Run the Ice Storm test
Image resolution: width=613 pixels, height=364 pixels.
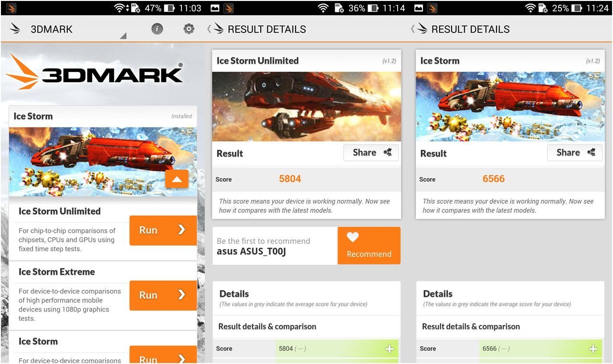click(x=163, y=355)
